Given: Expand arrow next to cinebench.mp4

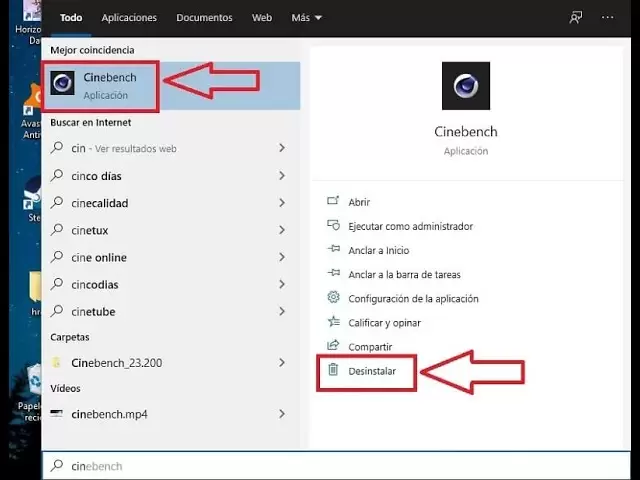Looking at the screenshot, I should [x=282, y=414].
